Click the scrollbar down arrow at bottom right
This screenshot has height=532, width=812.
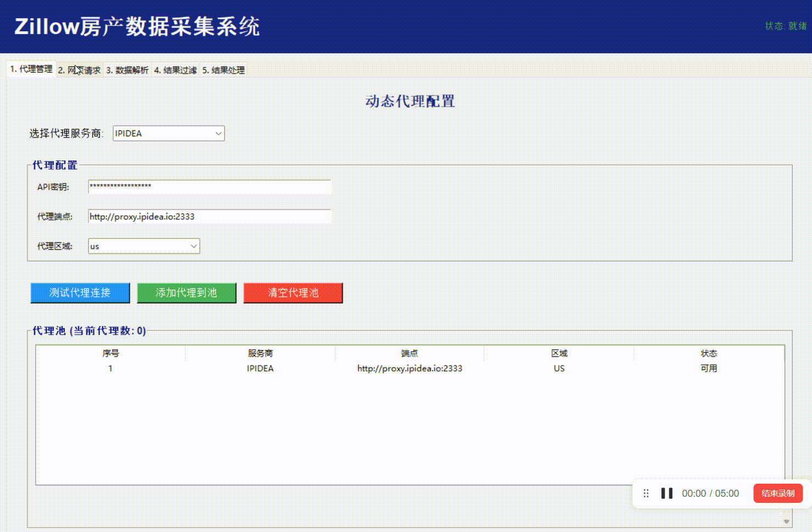pyautogui.click(x=787, y=522)
